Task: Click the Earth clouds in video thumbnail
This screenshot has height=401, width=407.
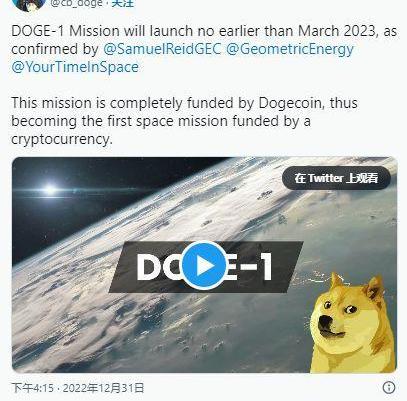Action: (x=100, y=300)
